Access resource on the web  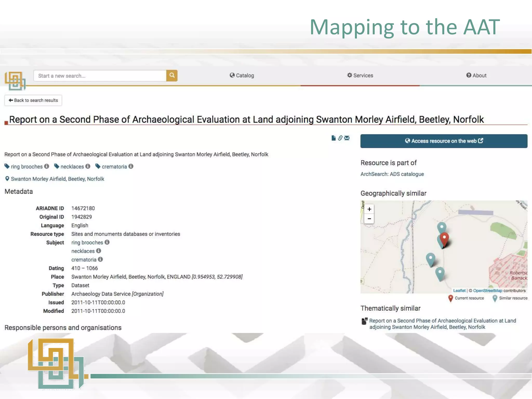pos(444,141)
